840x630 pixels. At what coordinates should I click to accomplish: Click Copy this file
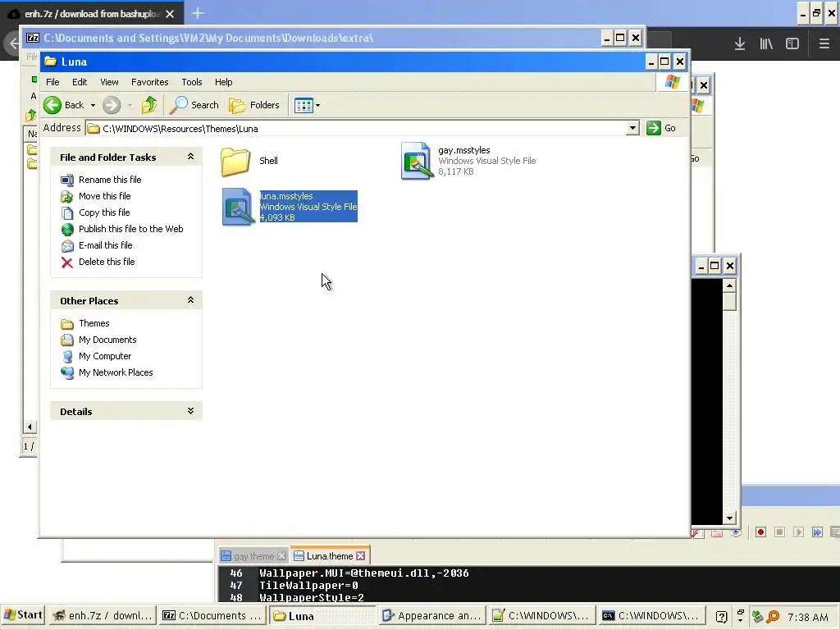click(x=104, y=212)
